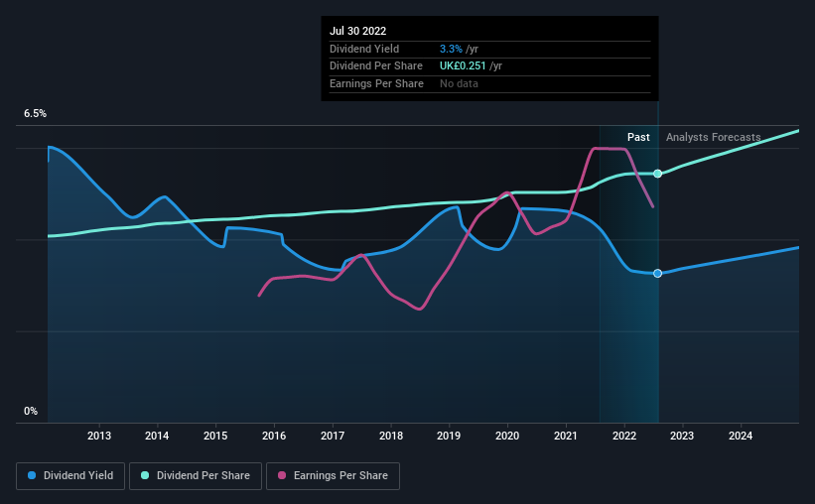Click the 2013 year label on the axis
Viewport: 815px width, 504px height.
tap(98, 436)
